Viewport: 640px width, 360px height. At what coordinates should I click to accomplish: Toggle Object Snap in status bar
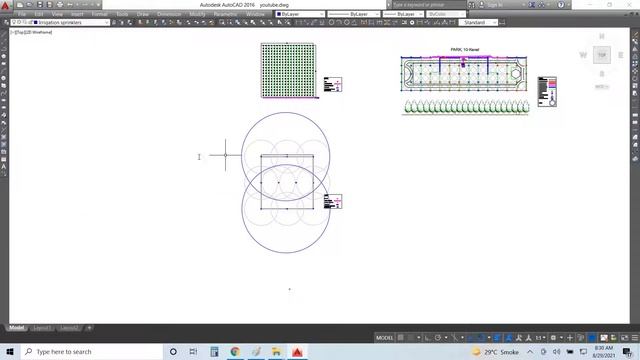(x=481, y=338)
